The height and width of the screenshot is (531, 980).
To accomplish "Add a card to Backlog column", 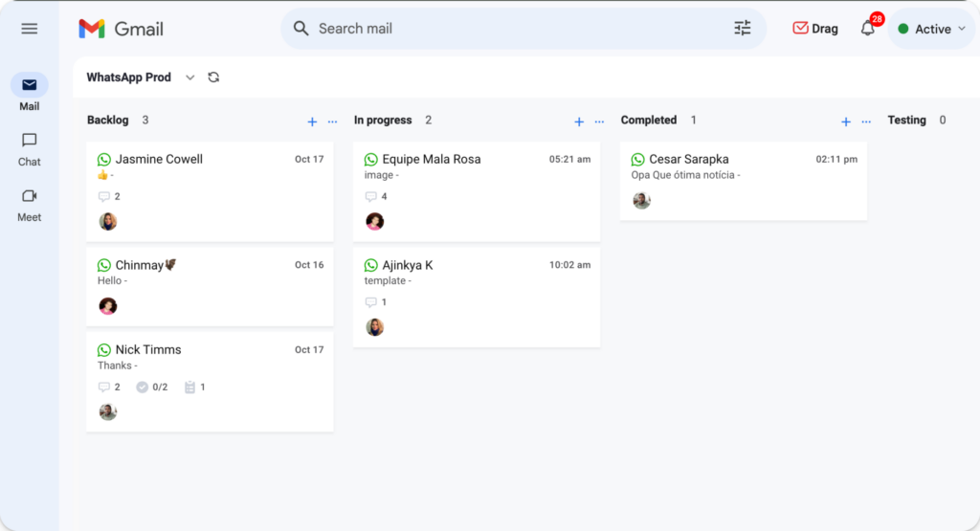I will (x=312, y=122).
